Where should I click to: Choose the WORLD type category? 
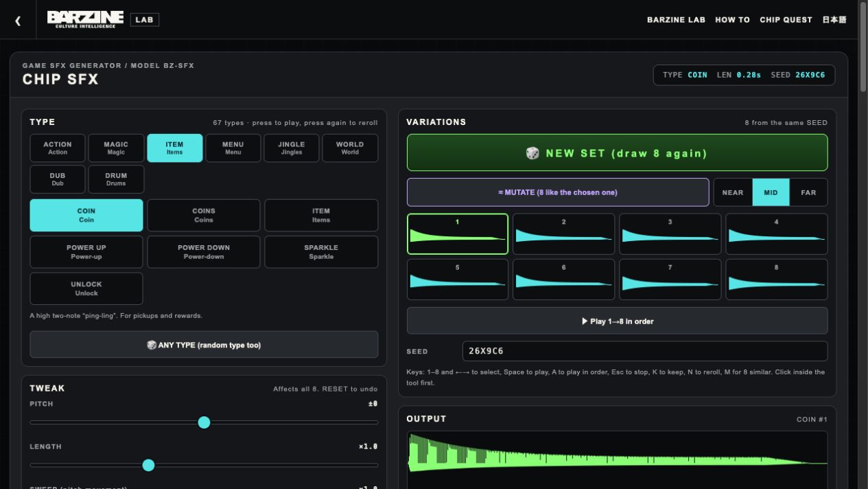pos(350,148)
